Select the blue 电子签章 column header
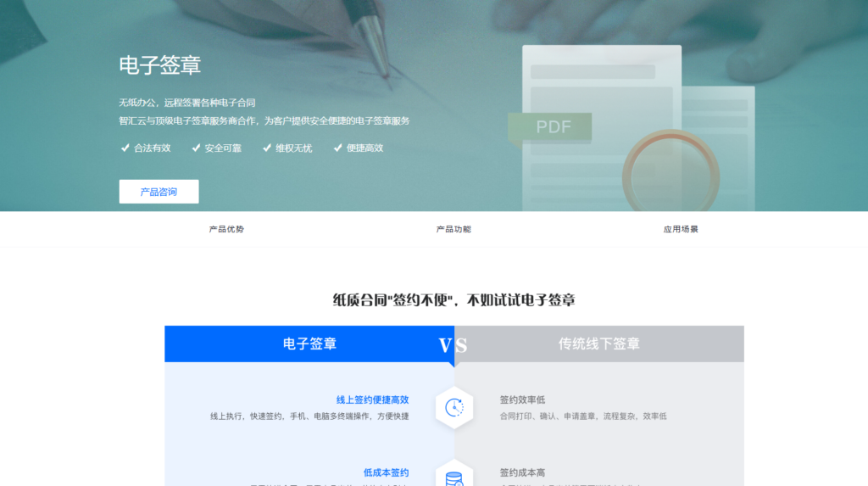The height and width of the screenshot is (486, 868). click(x=309, y=344)
